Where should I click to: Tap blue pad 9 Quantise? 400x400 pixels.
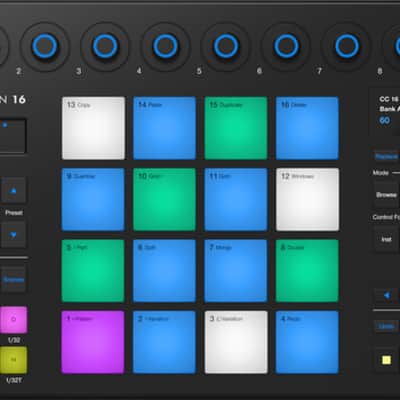[x=93, y=199]
